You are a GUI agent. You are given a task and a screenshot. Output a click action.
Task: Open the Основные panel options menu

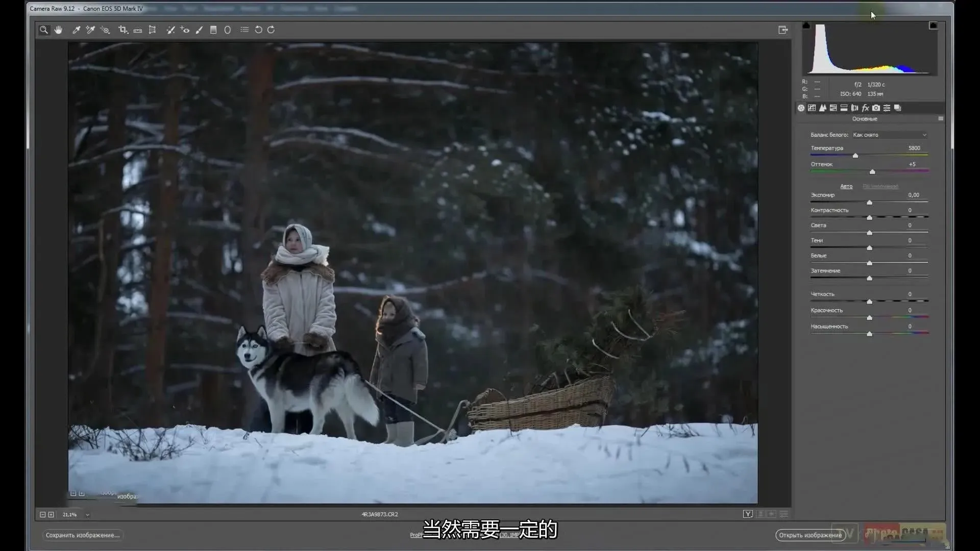(941, 119)
